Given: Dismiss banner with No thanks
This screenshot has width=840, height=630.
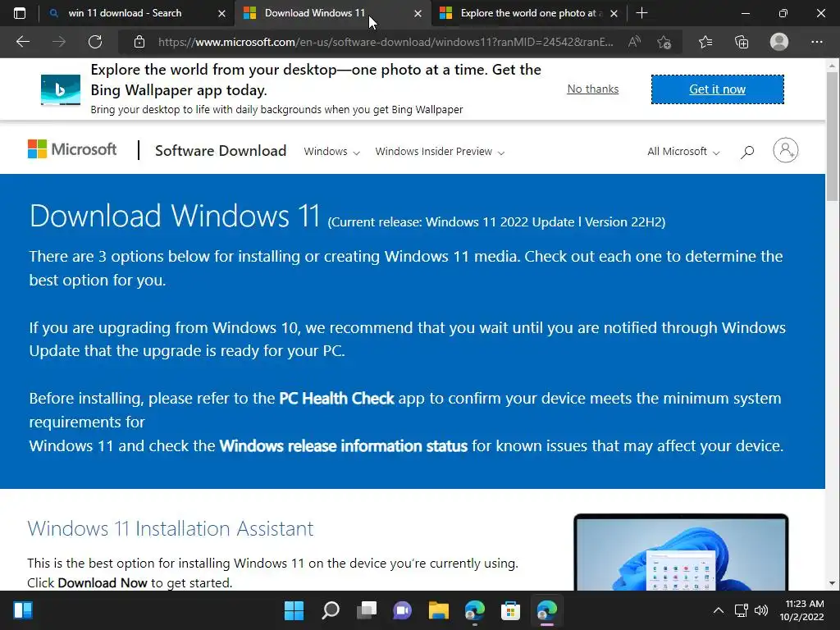Looking at the screenshot, I should [x=592, y=89].
